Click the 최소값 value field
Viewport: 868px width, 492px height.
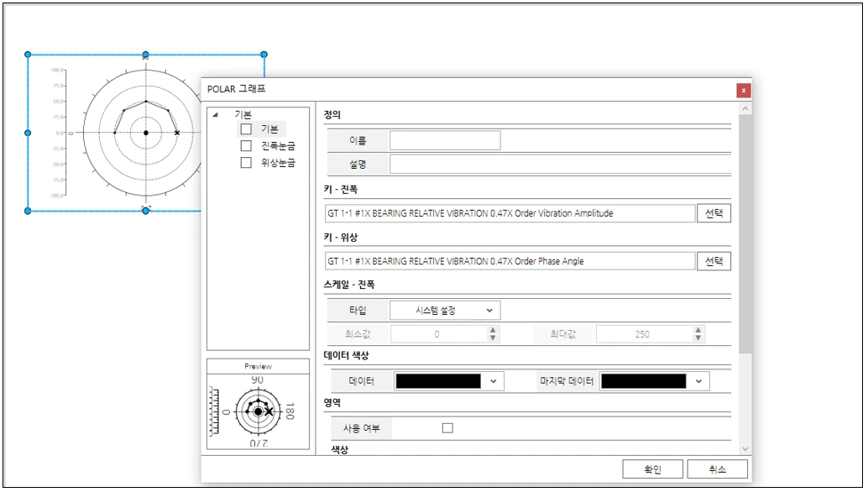[x=438, y=334]
